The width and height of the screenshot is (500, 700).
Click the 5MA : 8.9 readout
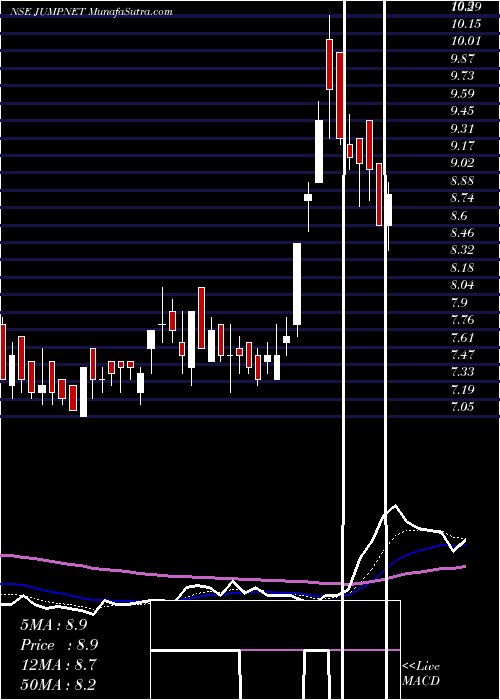pyautogui.click(x=54, y=625)
